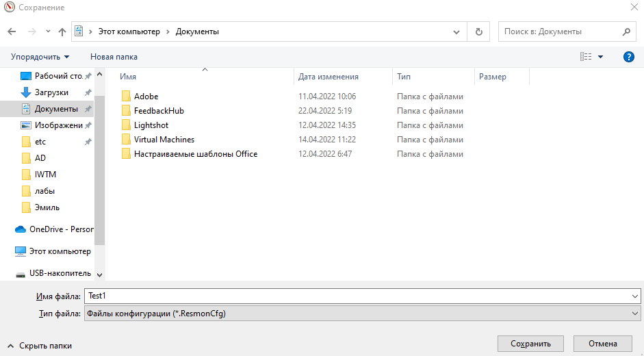
Task: Expand the Тип файла dropdown
Action: click(636, 314)
